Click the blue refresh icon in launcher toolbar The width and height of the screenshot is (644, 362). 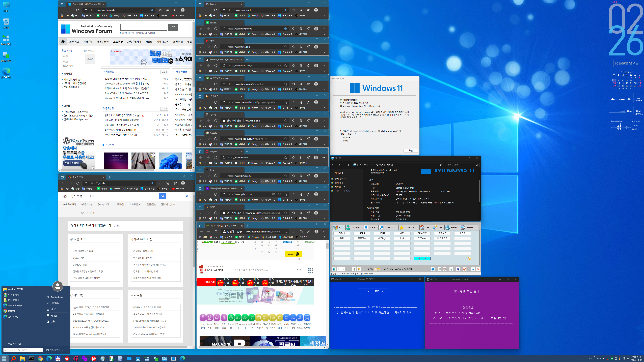pos(473,269)
